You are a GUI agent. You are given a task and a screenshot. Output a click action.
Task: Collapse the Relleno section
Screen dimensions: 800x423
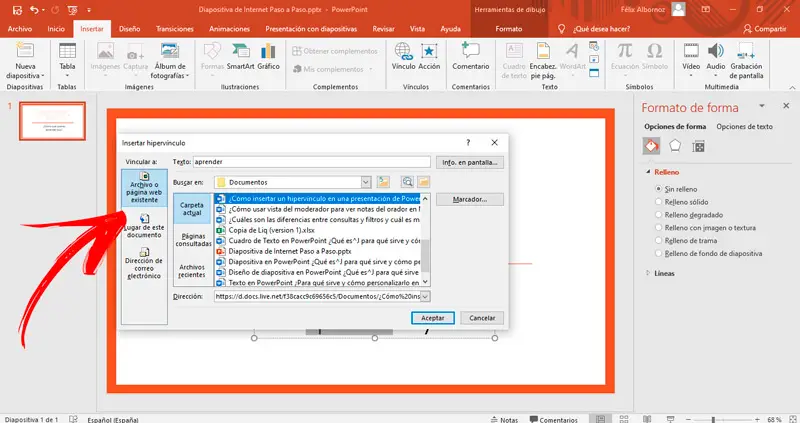click(x=648, y=172)
